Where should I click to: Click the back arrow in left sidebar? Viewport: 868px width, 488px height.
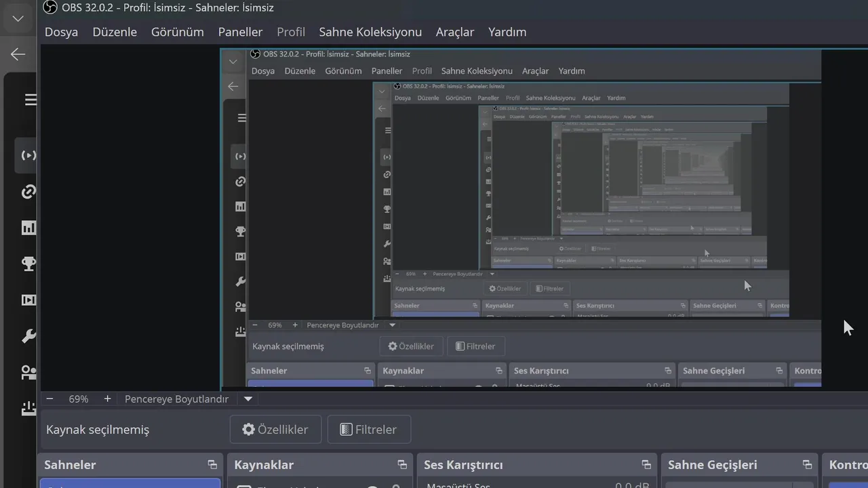point(18,54)
